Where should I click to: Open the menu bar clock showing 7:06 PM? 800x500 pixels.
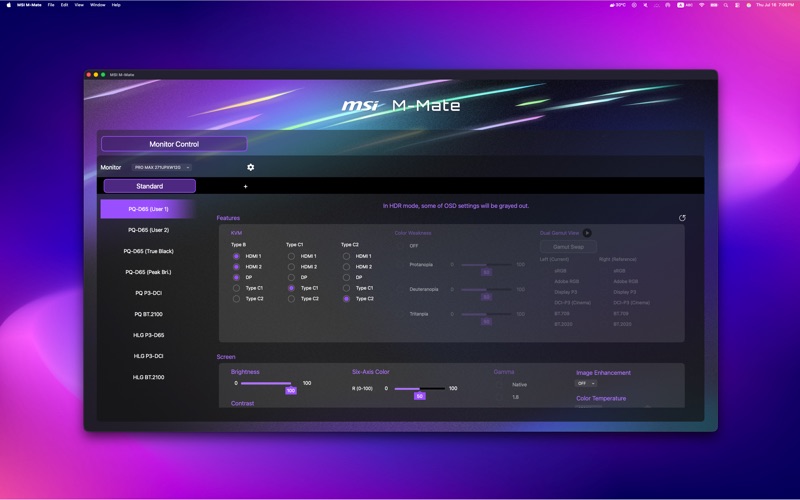(x=775, y=5)
